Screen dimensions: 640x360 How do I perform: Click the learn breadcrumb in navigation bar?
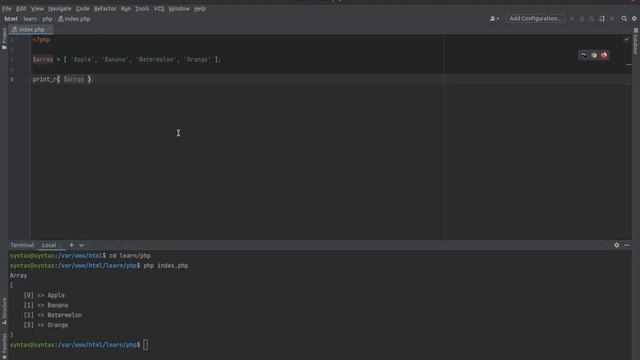(30, 19)
